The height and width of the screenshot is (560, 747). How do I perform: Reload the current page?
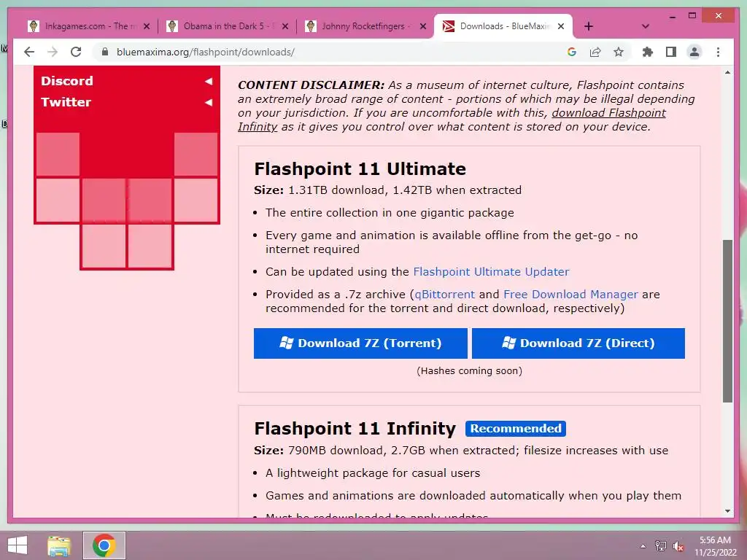point(76,52)
